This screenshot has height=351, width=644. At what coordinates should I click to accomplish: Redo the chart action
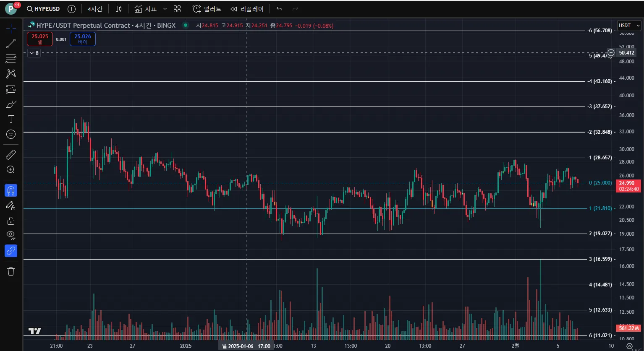pos(295,9)
